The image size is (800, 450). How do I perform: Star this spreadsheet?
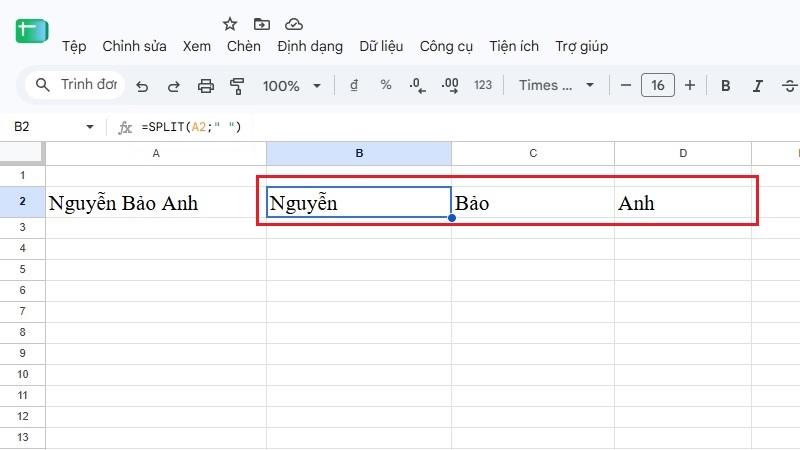pyautogui.click(x=230, y=24)
